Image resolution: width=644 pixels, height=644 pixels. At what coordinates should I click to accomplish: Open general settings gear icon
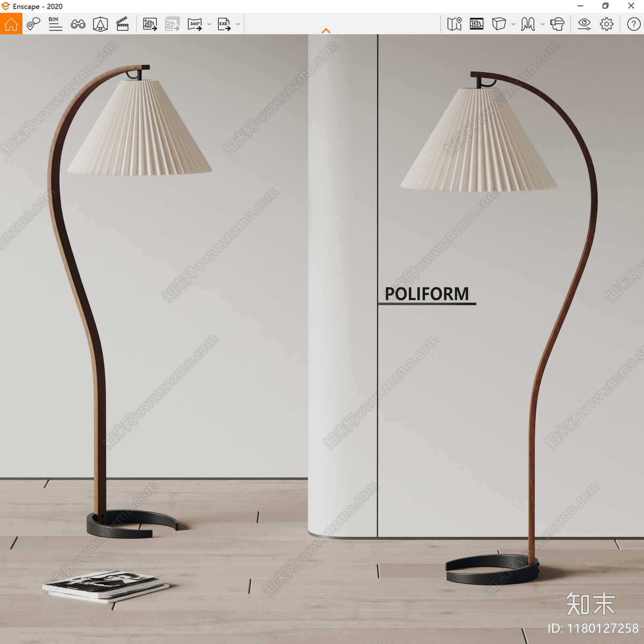(x=607, y=24)
